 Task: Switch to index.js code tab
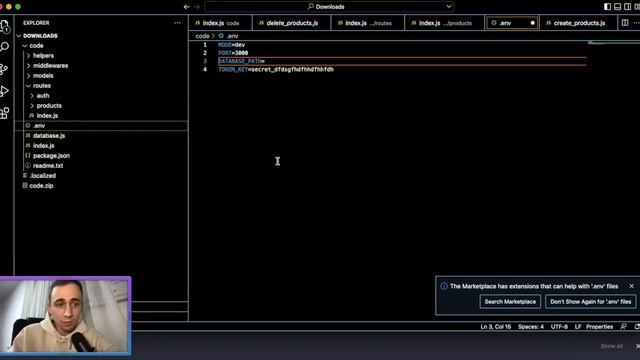pos(220,23)
